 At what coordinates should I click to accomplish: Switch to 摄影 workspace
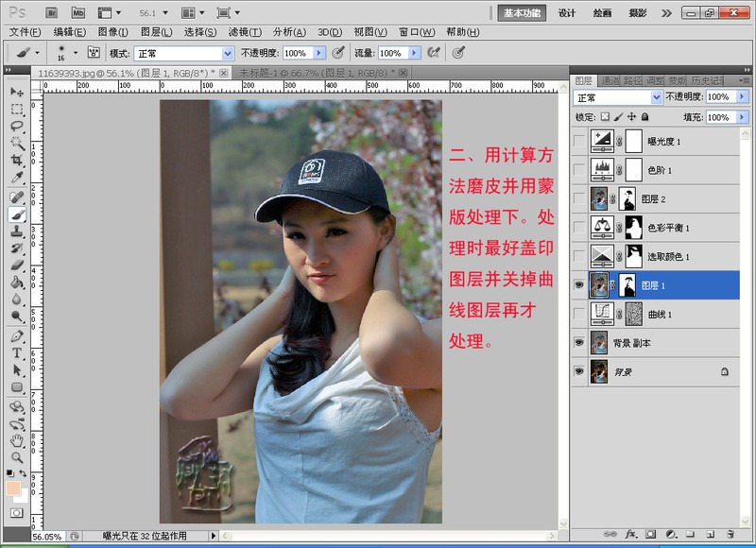[x=637, y=13]
